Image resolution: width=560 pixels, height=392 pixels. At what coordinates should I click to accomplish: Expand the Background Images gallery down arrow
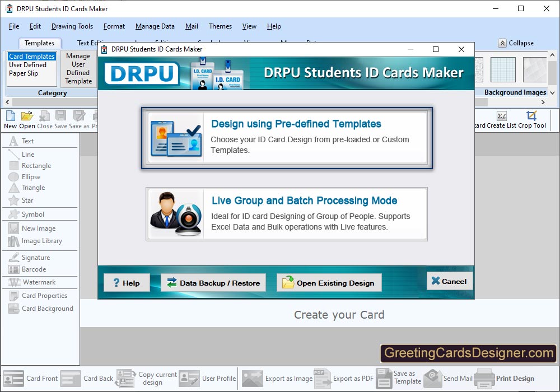(552, 92)
